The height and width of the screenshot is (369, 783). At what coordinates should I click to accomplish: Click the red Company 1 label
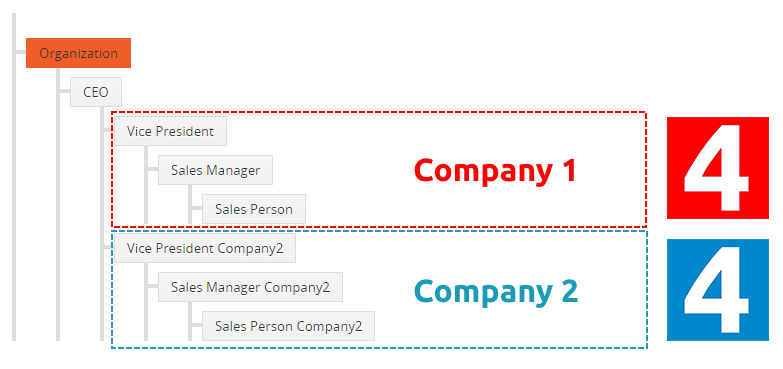tap(495, 171)
